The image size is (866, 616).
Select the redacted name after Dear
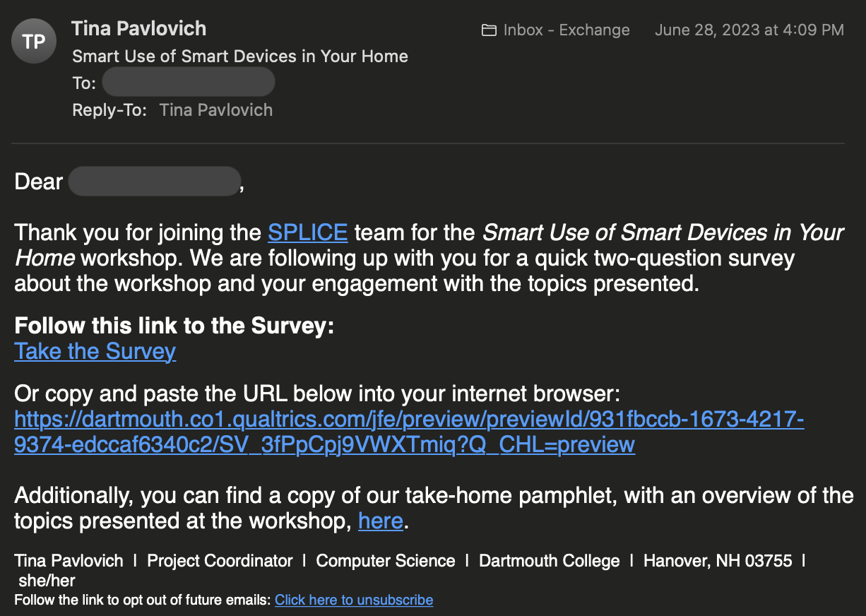click(154, 181)
